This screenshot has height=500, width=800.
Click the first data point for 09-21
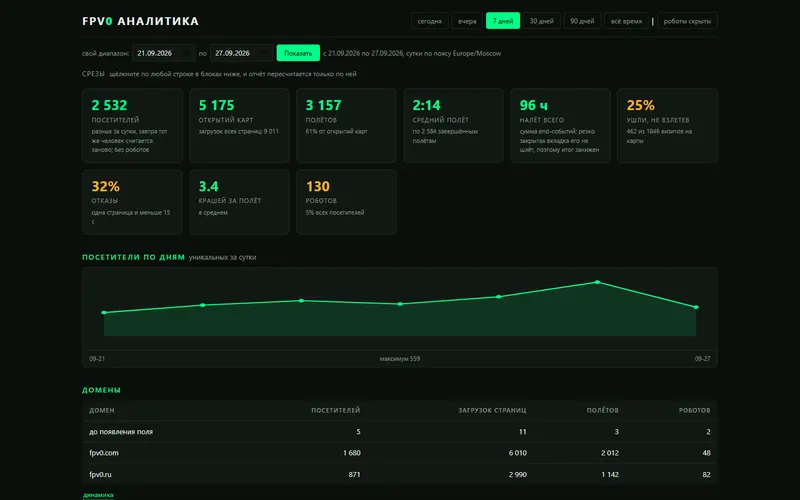coord(104,312)
